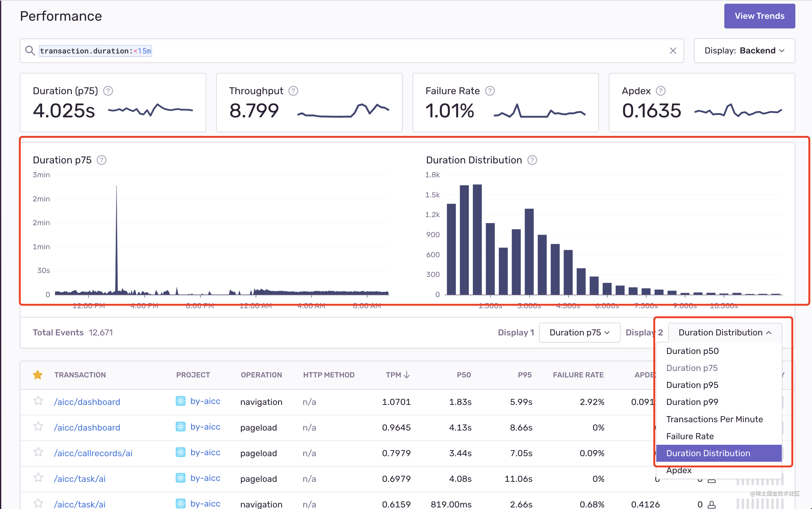Click the TPM sort arrow icon
Viewport: 812px width, 509px height.
pyautogui.click(x=407, y=375)
